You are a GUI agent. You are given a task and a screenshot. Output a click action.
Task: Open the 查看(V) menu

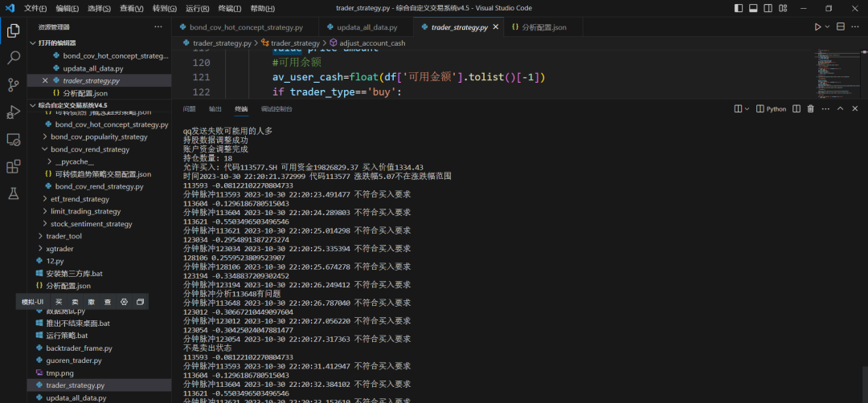click(132, 8)
